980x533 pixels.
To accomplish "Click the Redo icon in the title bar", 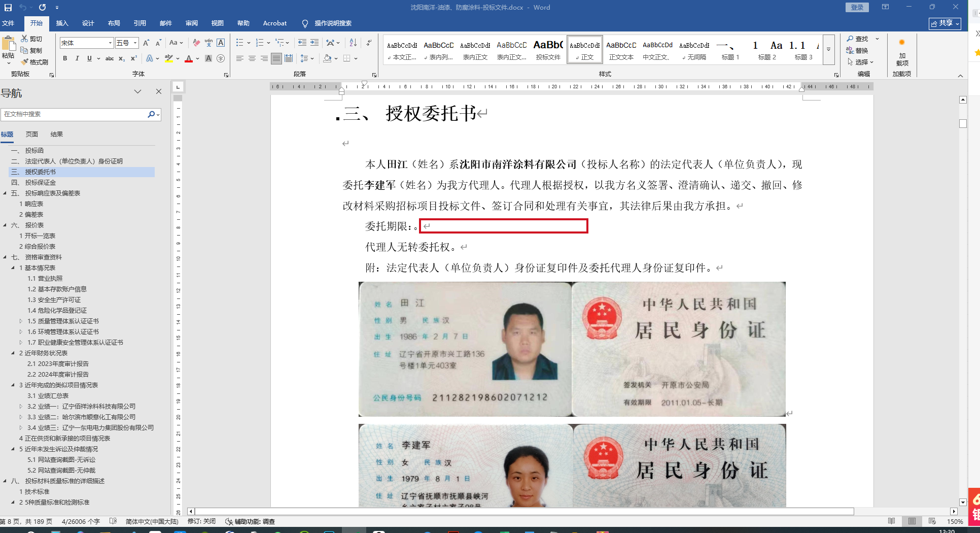I will coord(42,8).
